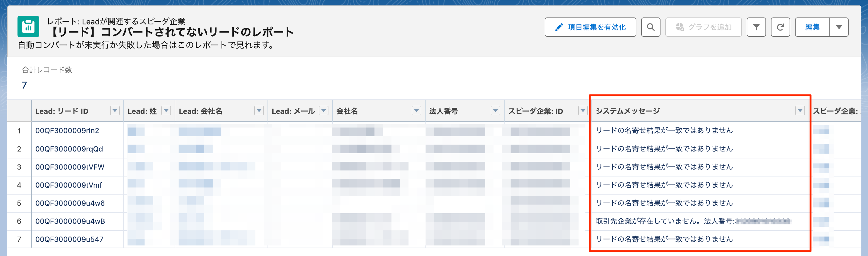Viewport: 868px width, 256px height.
Task: Expand the dropdown arrow beside 編集
Action: [x=839, y=27]
